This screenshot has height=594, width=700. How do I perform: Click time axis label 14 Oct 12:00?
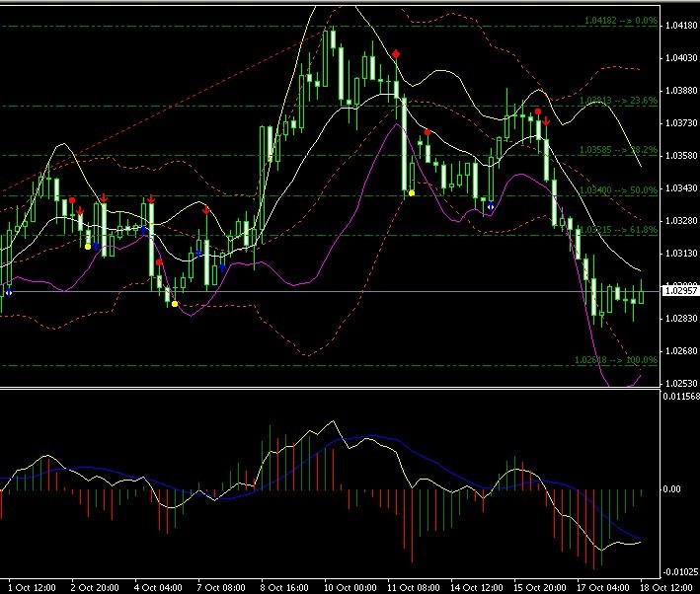pos(476,588)
